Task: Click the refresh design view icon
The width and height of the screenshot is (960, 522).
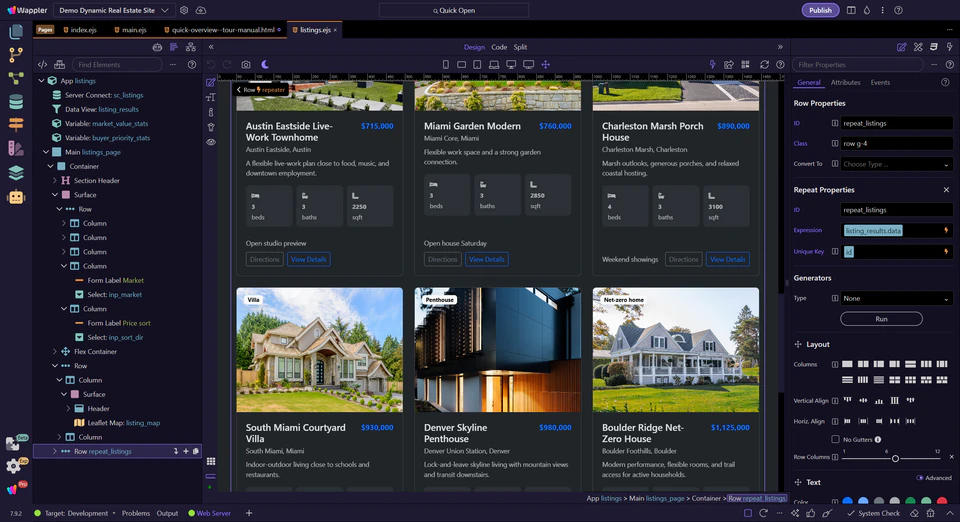Action: click(x=764, y=64)
